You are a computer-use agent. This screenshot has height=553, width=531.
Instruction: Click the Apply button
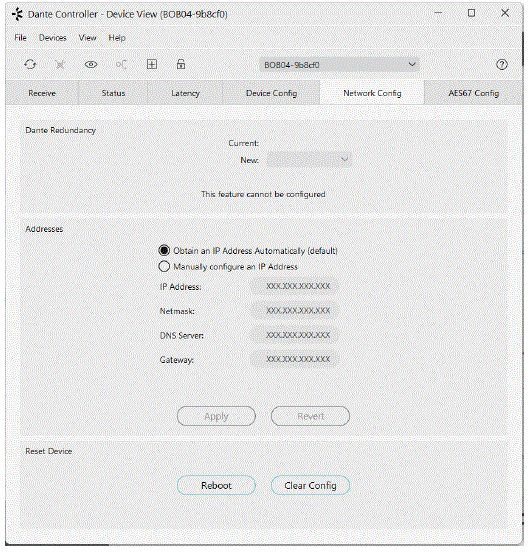pyautogui.click(x=216, y=416)
